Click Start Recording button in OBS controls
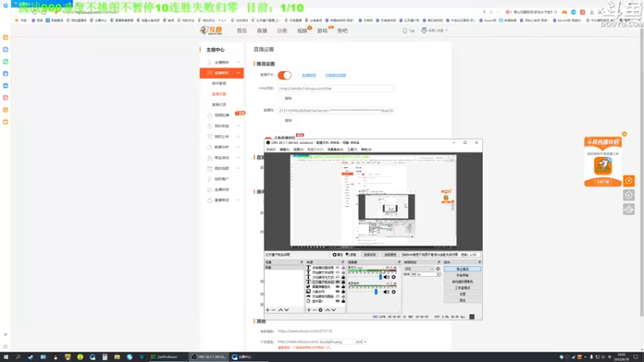 pyautogui.click(x=462, y=275)
